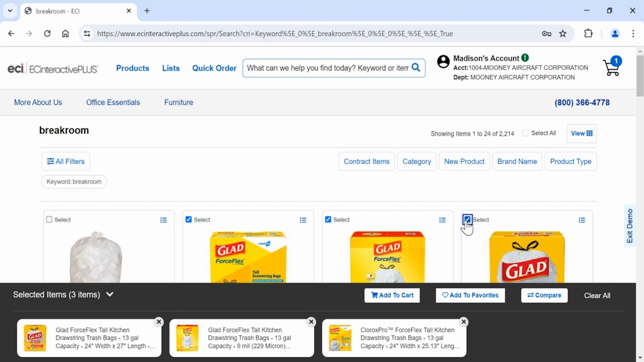Click Add To Cart button
644x362 pixels.
pos(392,295)
